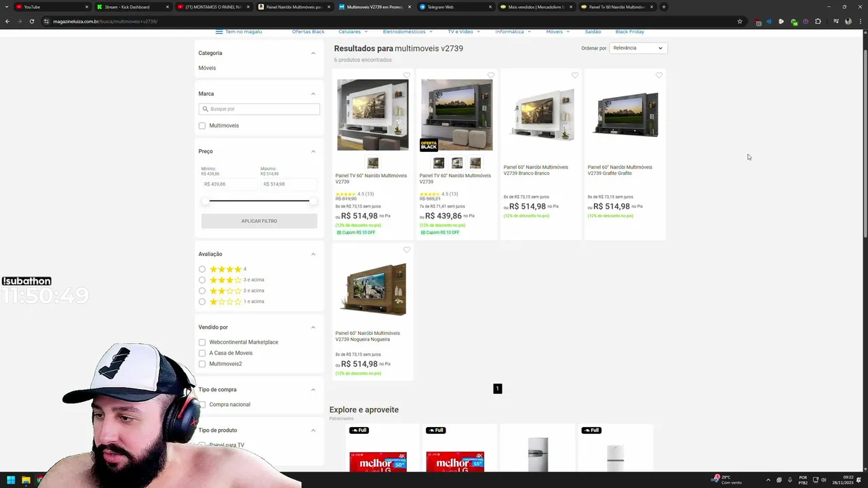Favorite the Nogueira Nogueira panel via heart icon
The width and height of the screenshot is (868, 488).
tap(407, 250)
